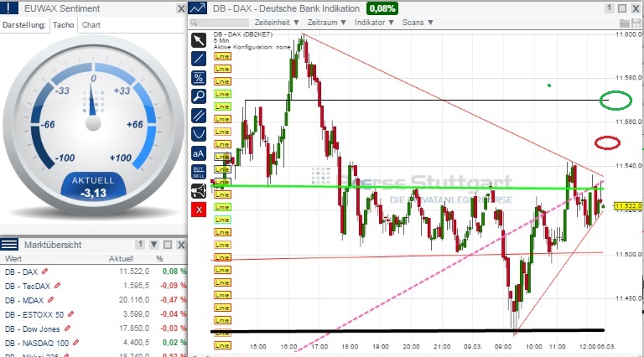Close the Marktübersicht panel

point(181,245)
